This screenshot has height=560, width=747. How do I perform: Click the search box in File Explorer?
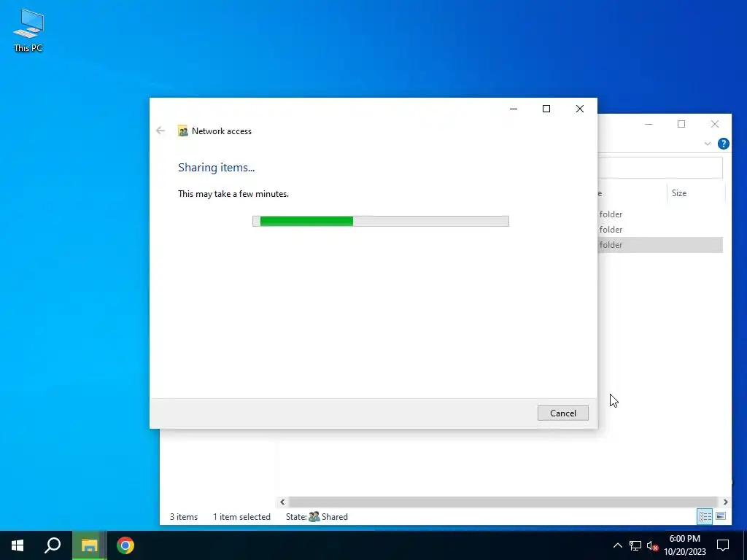coord(659,168)
